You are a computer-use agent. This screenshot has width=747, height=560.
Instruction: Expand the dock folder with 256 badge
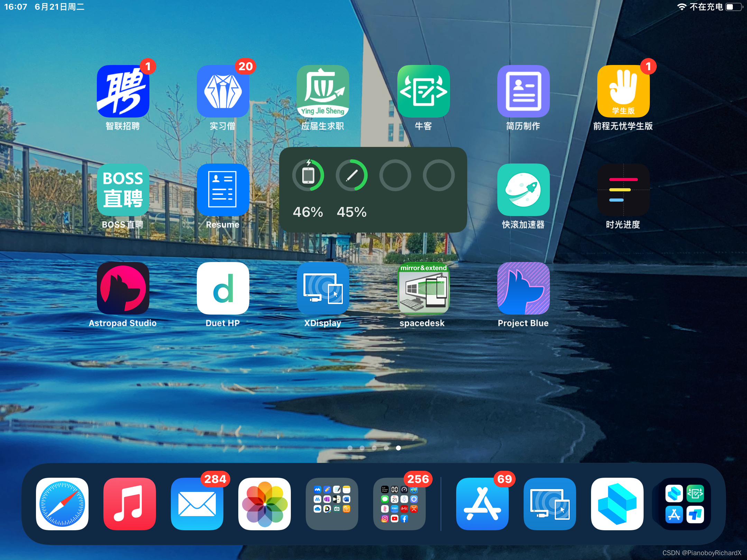(399, 504)
